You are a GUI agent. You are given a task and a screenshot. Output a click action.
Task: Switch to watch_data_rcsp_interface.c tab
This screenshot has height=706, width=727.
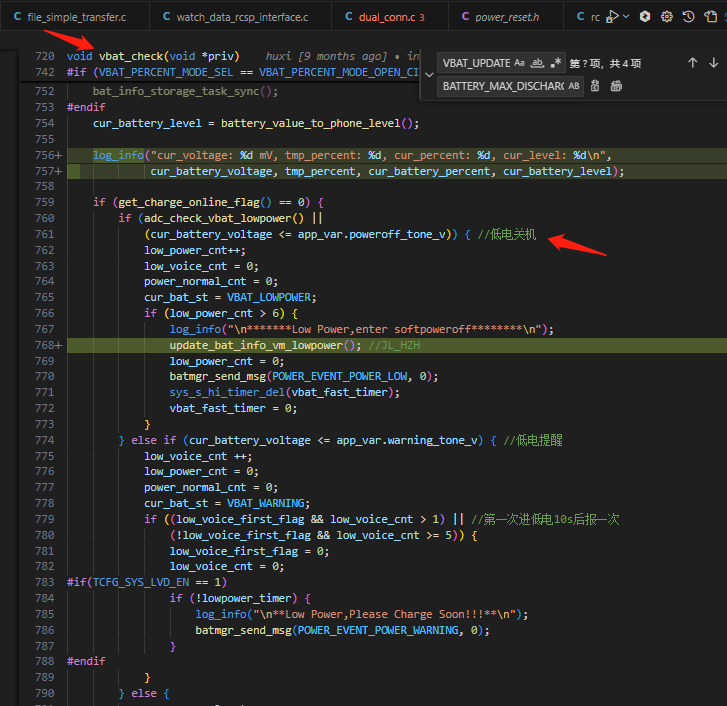pyautogui.click(x=241, y=17)
